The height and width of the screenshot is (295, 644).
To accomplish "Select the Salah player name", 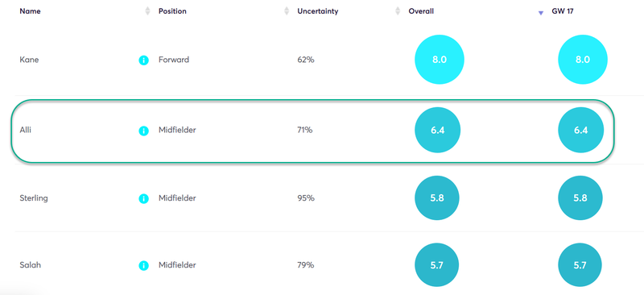I will pos(31,265).
